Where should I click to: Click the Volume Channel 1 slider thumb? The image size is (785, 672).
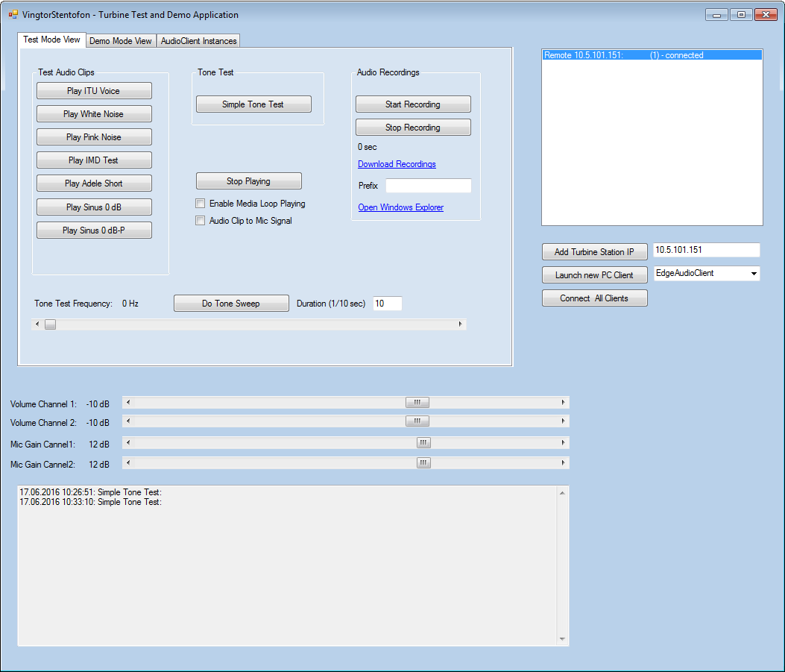417,403
